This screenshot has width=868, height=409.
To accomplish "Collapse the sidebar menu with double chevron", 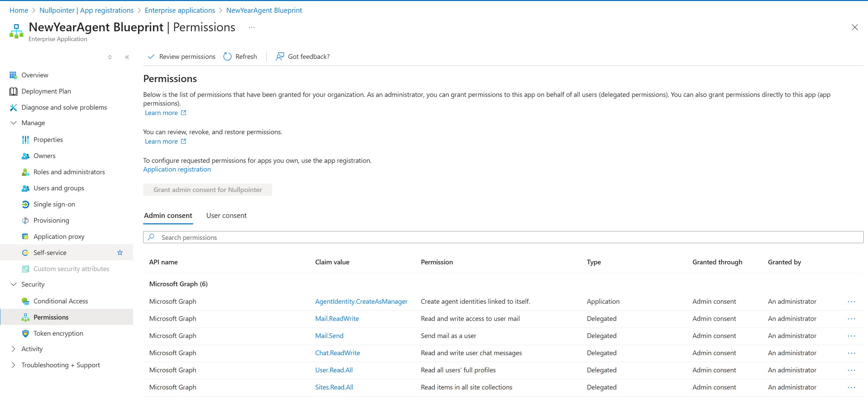I will coord(127,57).
